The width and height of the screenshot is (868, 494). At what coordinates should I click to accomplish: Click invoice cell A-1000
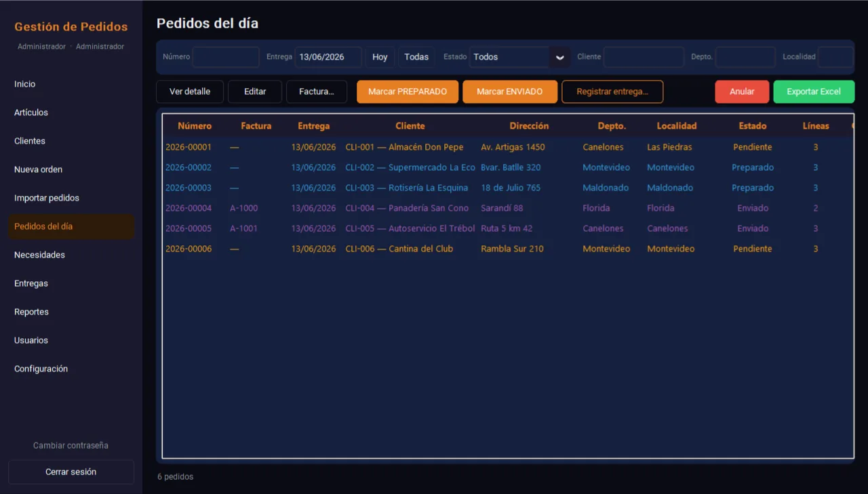click(x=244, y=208)
